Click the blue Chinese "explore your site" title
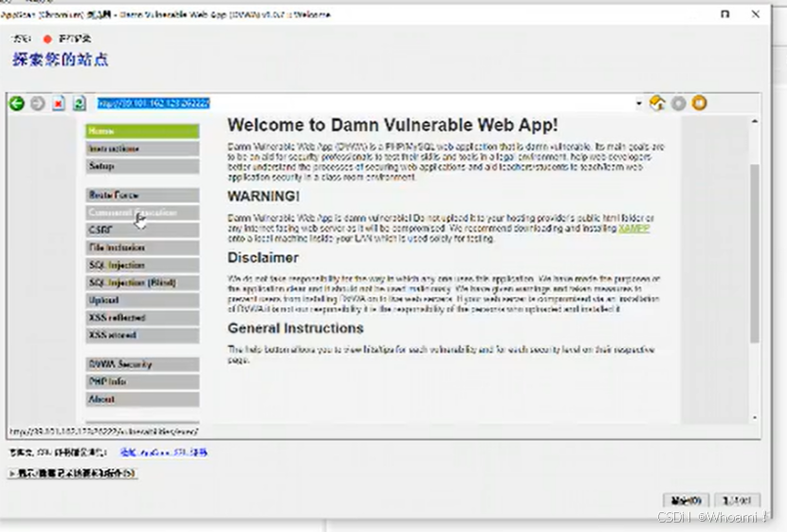787x532 pixels. pos(61,59)
